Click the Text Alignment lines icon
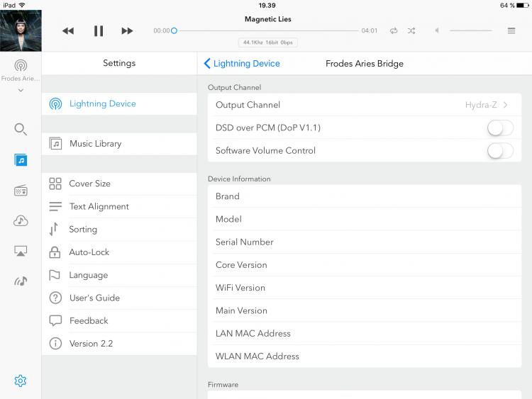 [x=55, y=206]
